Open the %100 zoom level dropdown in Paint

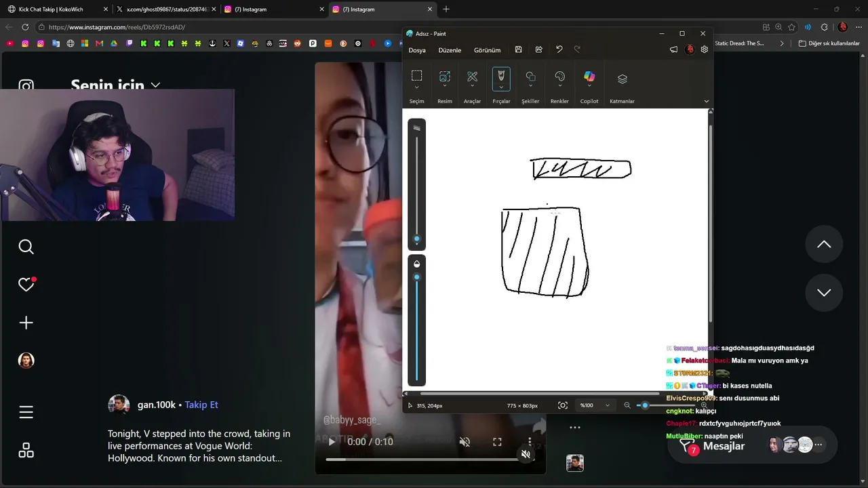[x=595, y=405]
